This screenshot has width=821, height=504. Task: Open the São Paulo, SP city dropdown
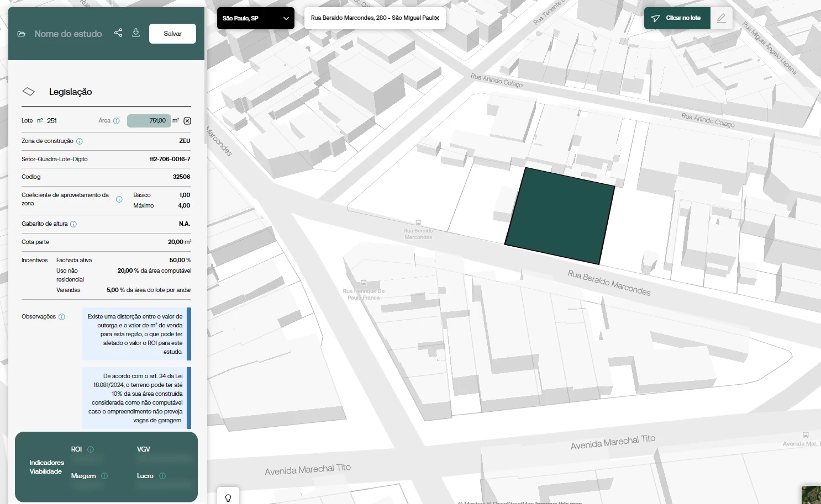255,18
